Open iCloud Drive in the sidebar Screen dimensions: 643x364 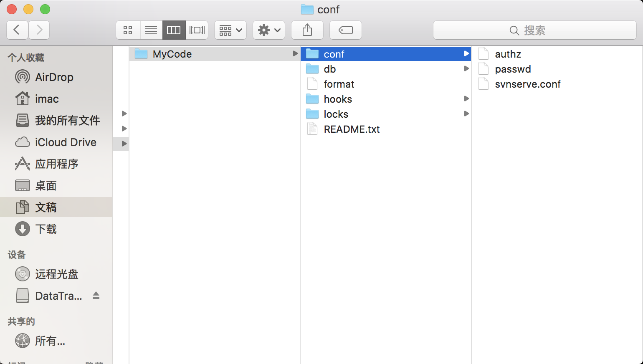pyautogui.click(x=56, y=142)
